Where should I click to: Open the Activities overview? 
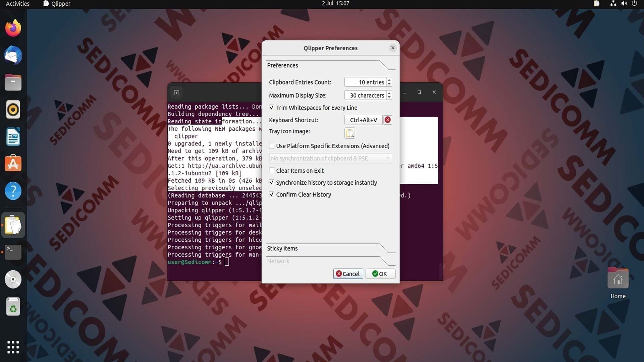tap(18, 4)
